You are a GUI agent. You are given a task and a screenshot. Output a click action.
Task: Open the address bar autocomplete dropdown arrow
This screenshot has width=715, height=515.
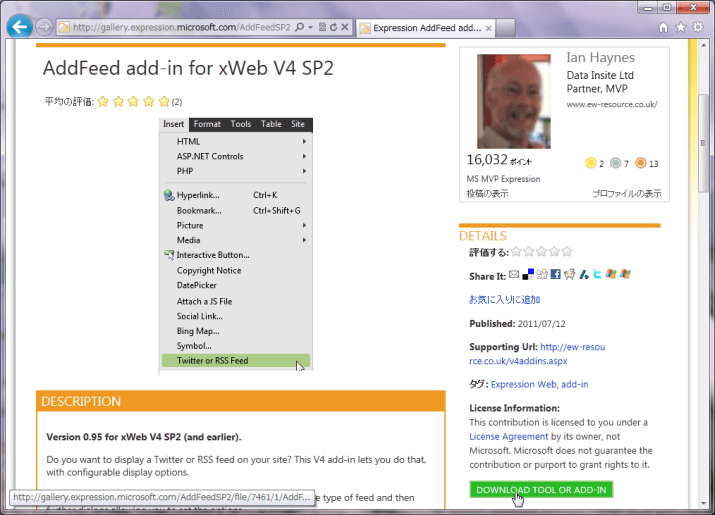[310, 27]
